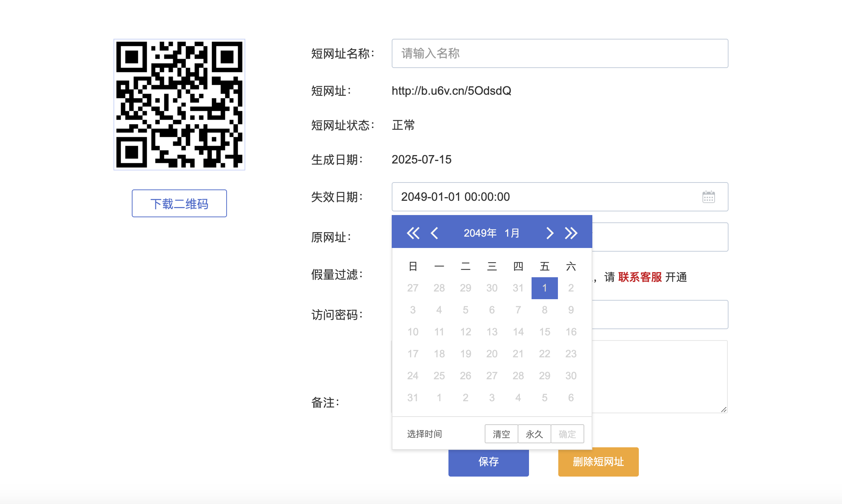Screen dimensions: 842x504
Task: Open the 2049年 year selector
Action: (480, 233)
